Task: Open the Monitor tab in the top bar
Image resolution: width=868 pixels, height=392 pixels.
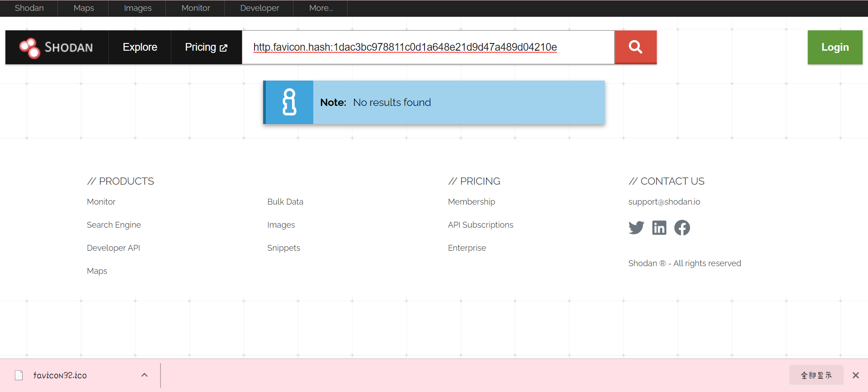Action: pyautogui.click(x=196, y=8)
